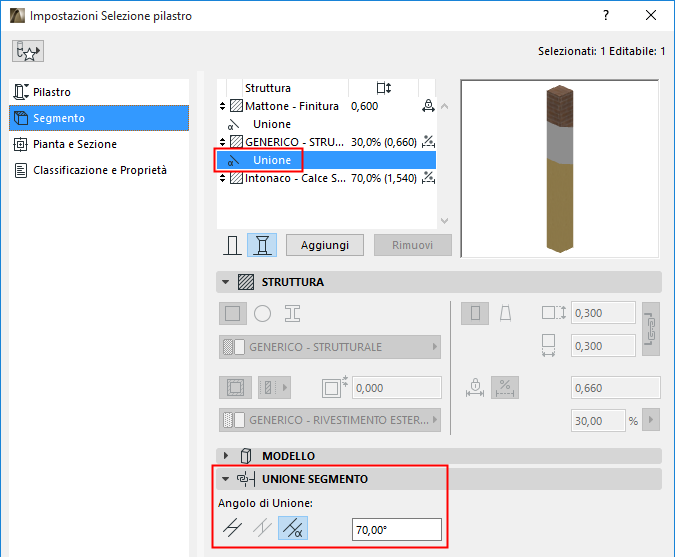Click the column 3D preview thumbnail
Viewport: 675px width, 557px height.
(560, 169)
